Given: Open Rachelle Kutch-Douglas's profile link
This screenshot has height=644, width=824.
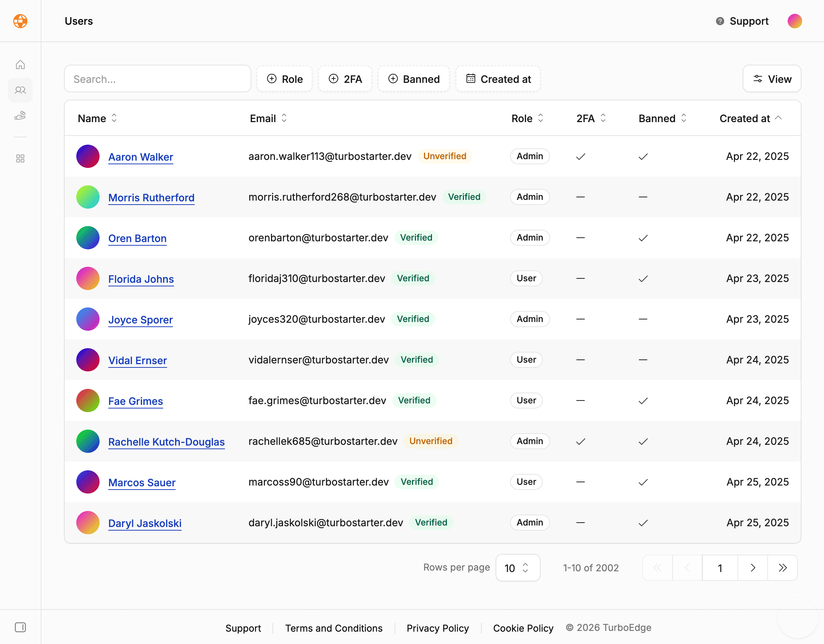Looking at the screenshot, I should coord(166,442).
